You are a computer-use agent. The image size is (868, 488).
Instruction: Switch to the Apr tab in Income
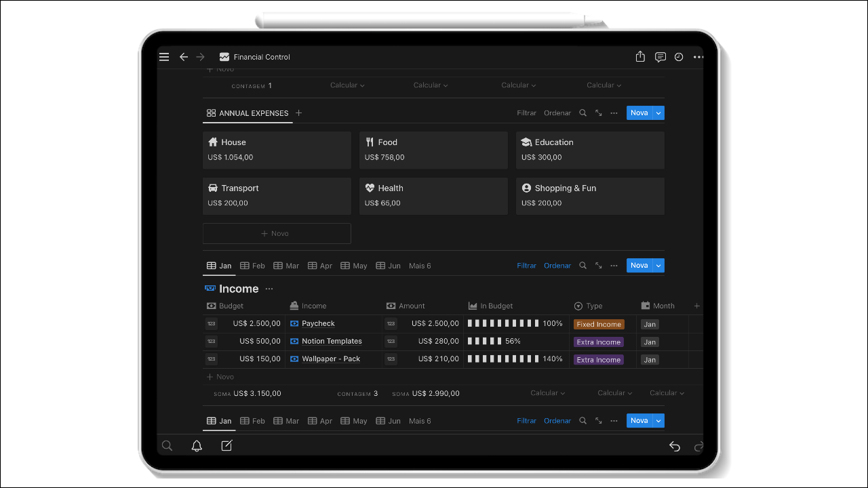coord(320,266)
